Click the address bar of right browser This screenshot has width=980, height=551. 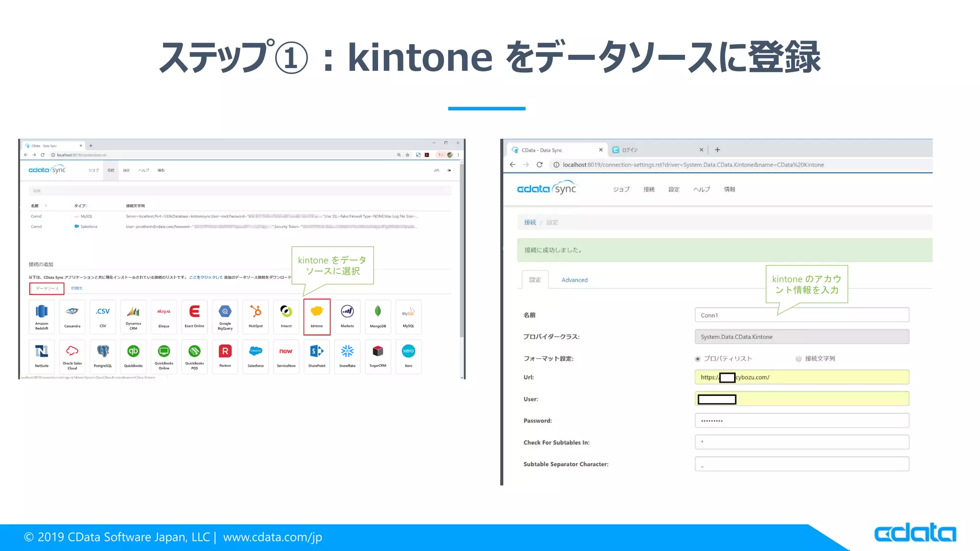tap(741, 165)
